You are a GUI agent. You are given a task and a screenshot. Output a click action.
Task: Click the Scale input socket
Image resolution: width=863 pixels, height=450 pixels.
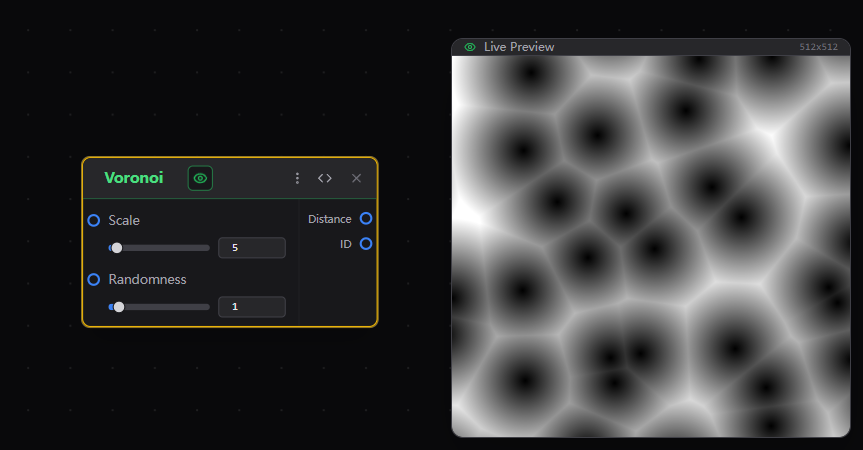(x=94, y=220)
